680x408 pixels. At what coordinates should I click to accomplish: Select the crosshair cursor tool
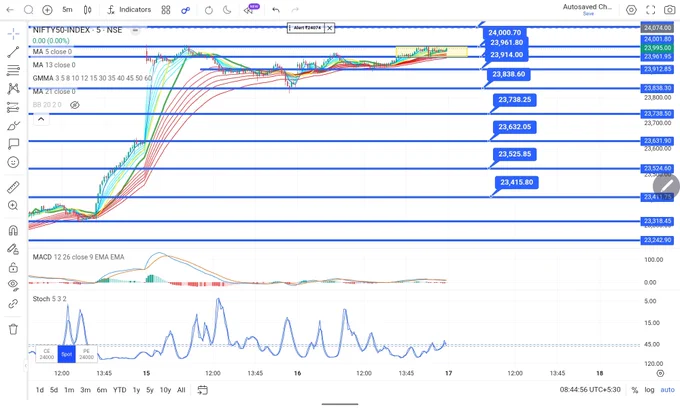13,33
